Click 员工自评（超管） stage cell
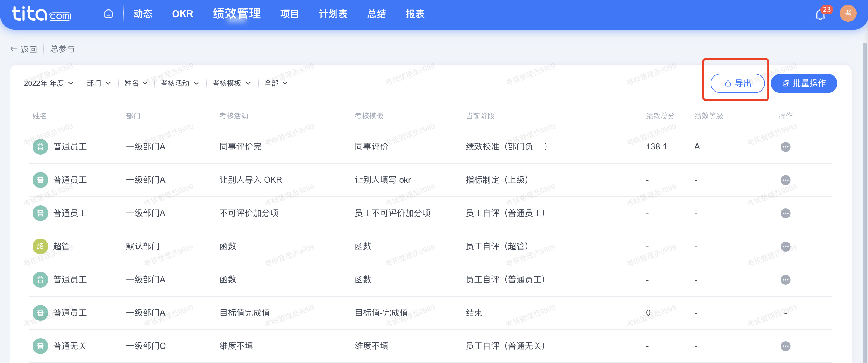 tap(497, 246)
